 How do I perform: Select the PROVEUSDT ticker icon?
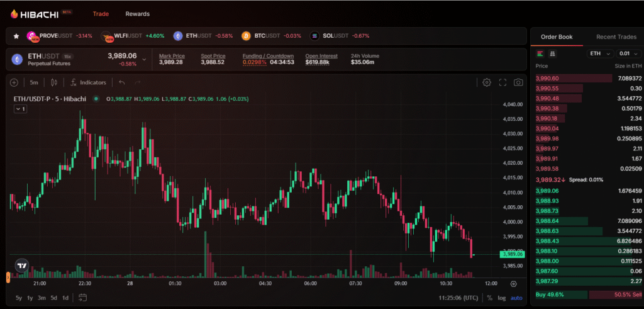tap(31, 36)
